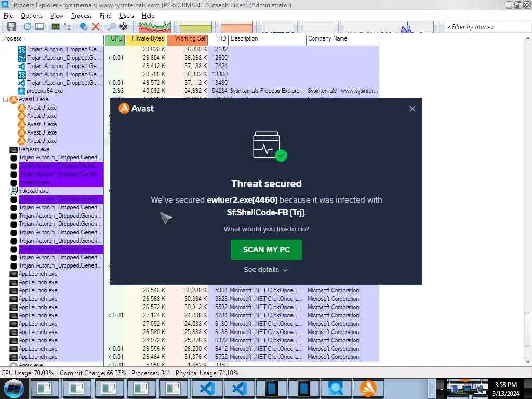
Task: Click the procexp64.exe process icon
Action: (22, 91)
